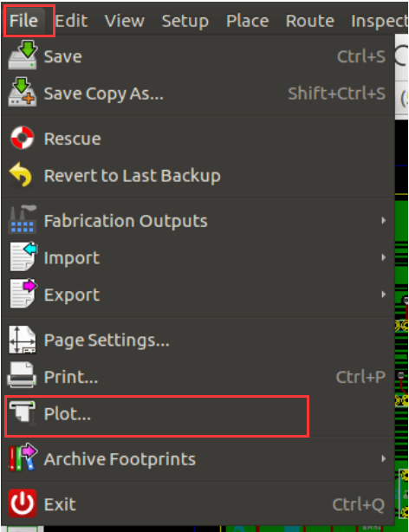Click the Rescue lifebuoy icon
Viewport: 409px width, 532px height.
point(22,138)
